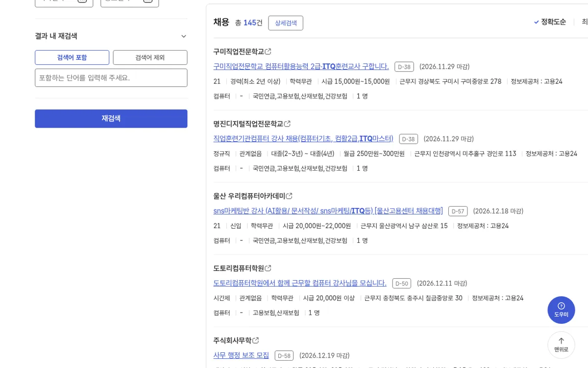Open 상세검색 advanced search
Screen dimensions: 588x368
(286, 23)
